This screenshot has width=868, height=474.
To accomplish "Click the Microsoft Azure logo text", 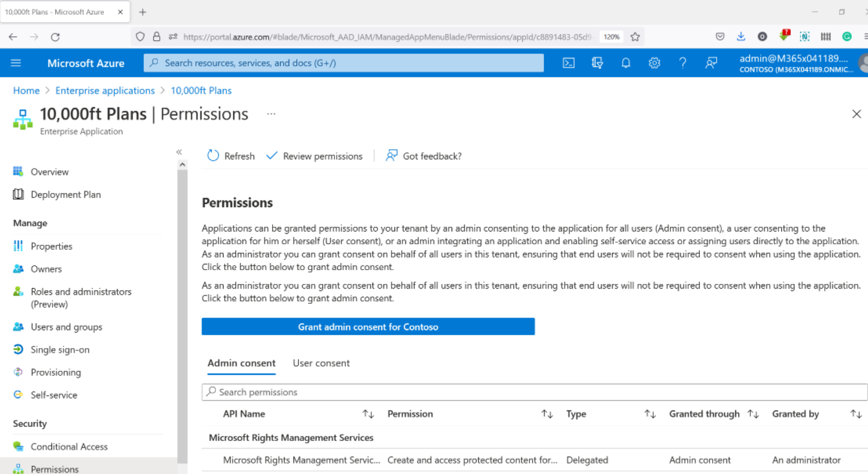I will pyautogui.click(x=86, y=63).
